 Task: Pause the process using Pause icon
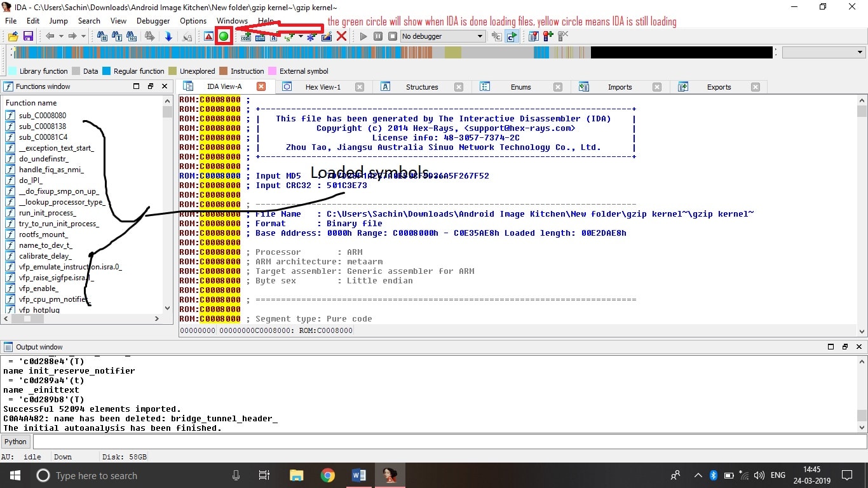377,36
